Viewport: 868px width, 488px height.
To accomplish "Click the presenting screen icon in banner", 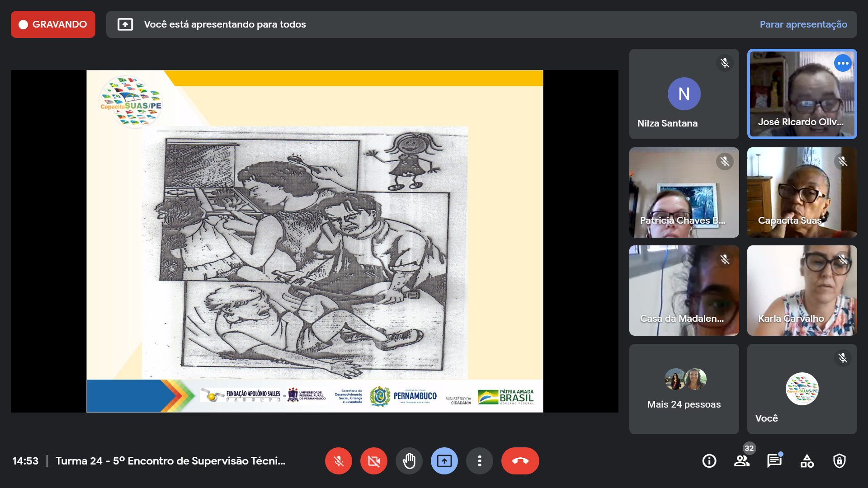I will [x=125, y=24].
